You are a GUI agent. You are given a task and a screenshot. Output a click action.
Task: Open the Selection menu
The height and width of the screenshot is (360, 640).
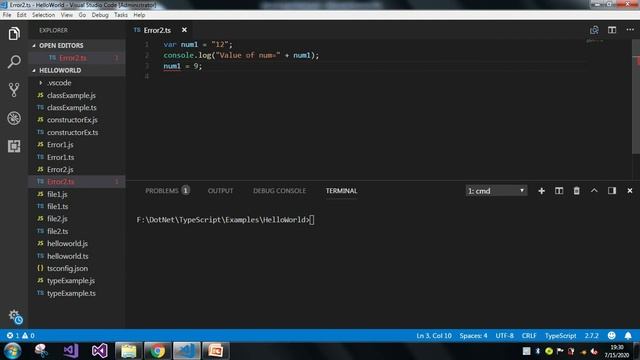tap(43, 15)
